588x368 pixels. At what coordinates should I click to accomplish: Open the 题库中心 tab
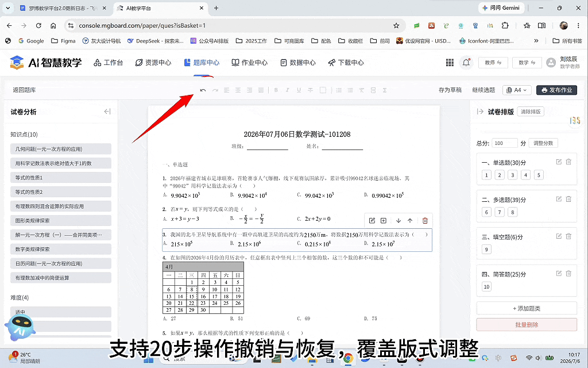tap(202, 63)
